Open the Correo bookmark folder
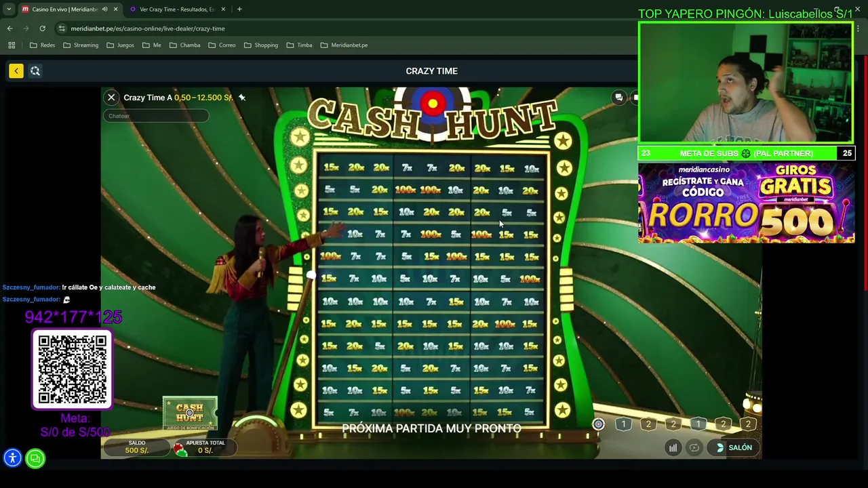The height and width of the screenshot is (488, 868). tap(222, 45)
